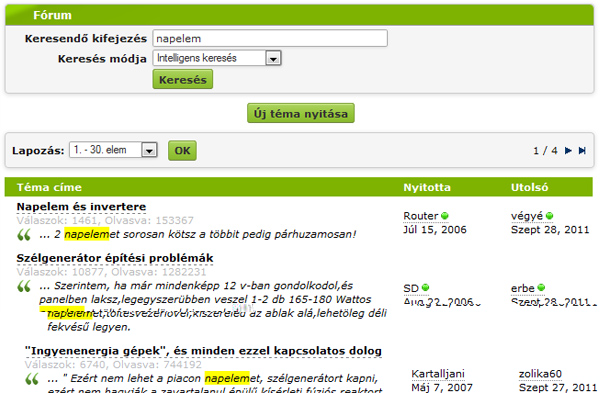Click the date Máj 7, 2007

pos(442,388)
